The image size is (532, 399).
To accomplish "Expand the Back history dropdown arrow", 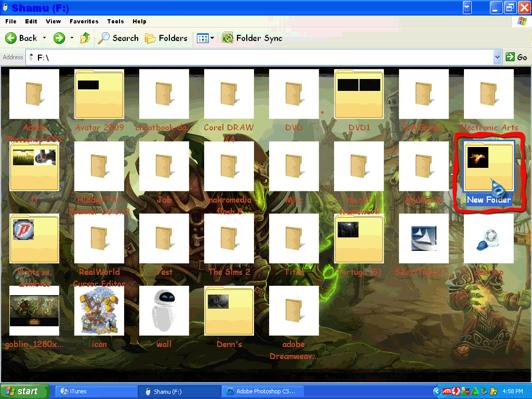I will [x=44, y=38].
